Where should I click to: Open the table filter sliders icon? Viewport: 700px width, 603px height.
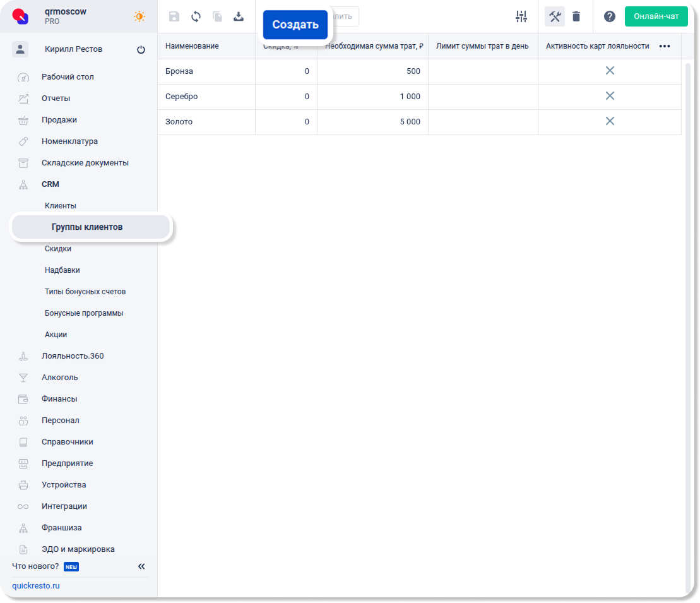coord(521,16)
